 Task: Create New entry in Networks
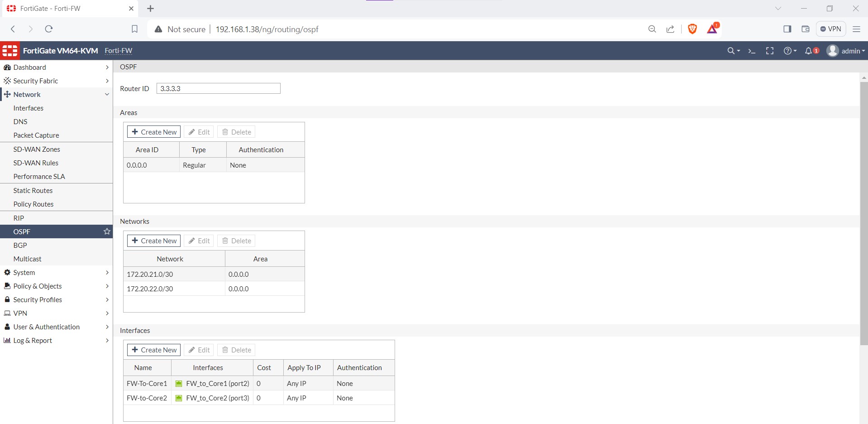(154, 241)
